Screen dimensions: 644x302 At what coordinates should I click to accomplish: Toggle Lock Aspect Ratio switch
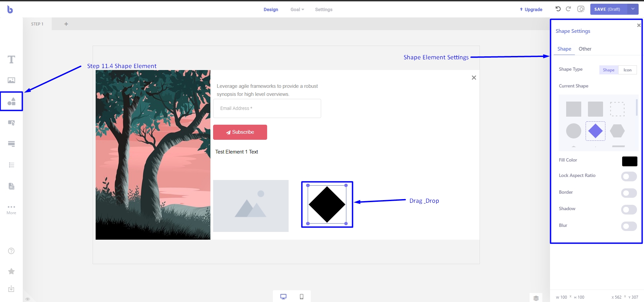point(629,176)
